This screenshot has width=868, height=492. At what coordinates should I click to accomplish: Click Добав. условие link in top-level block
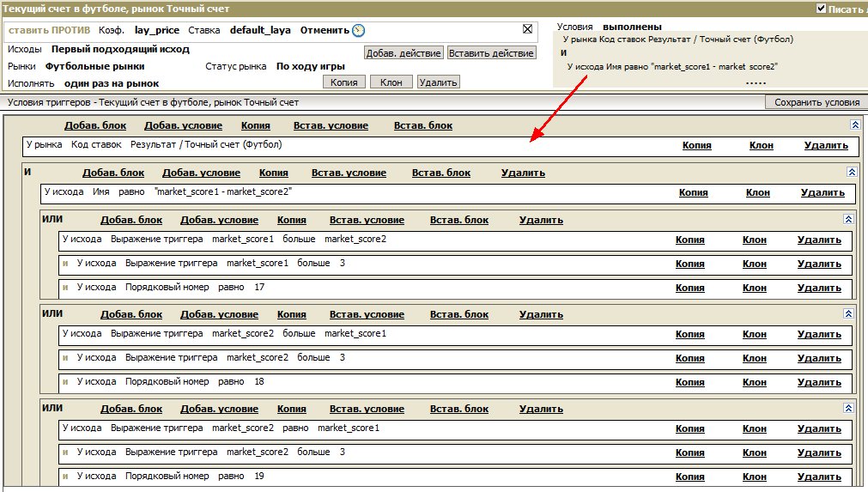pos(183,125)
